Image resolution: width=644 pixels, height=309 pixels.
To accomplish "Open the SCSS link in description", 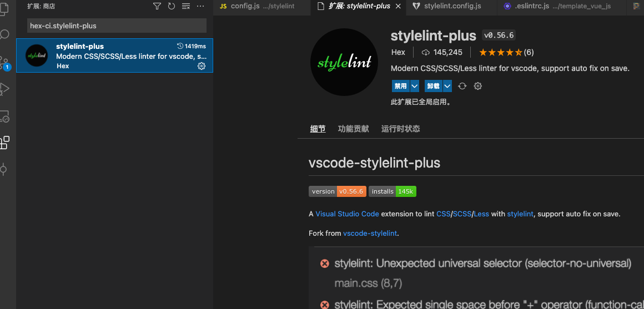I will coord(462,214).
